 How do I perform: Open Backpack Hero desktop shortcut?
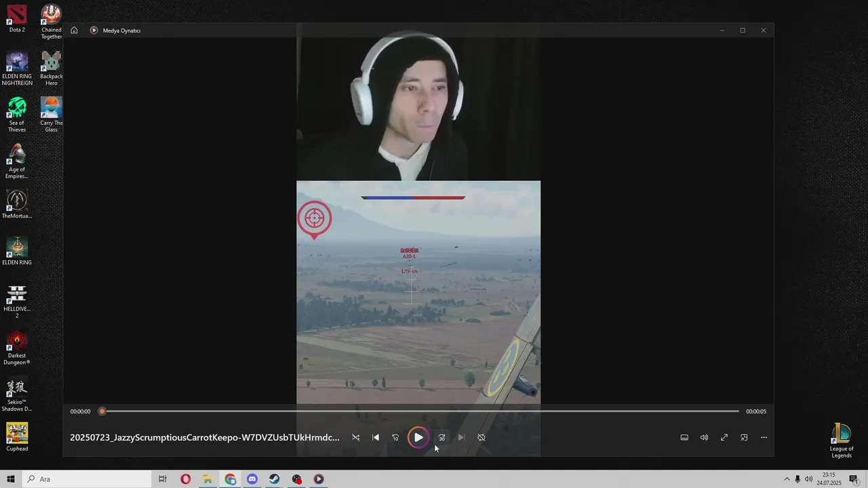coord(52,68)
